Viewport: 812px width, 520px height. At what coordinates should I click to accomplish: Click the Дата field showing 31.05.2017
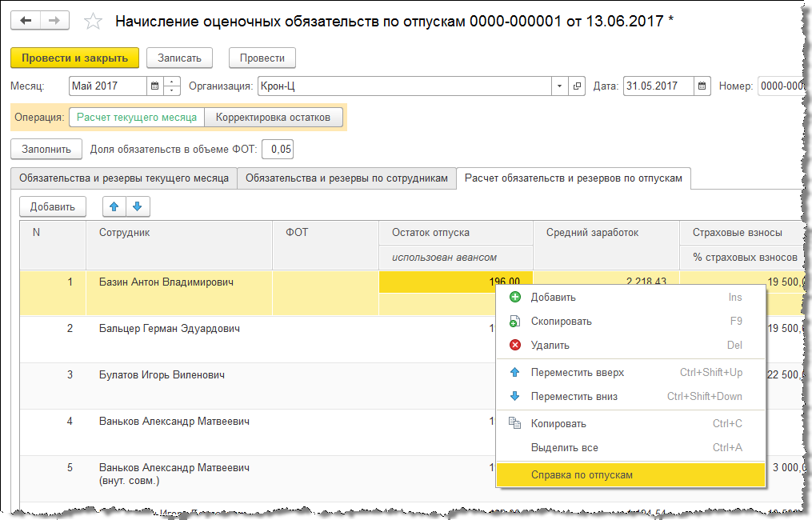pyautogui.click(x=658, y=86)
